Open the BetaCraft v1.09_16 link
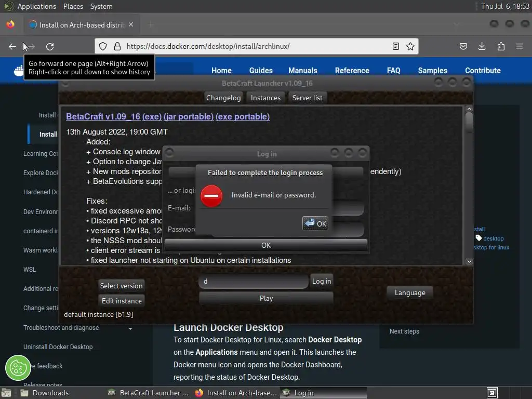Viewport: 532px width, 399px height. pos(103,116)
